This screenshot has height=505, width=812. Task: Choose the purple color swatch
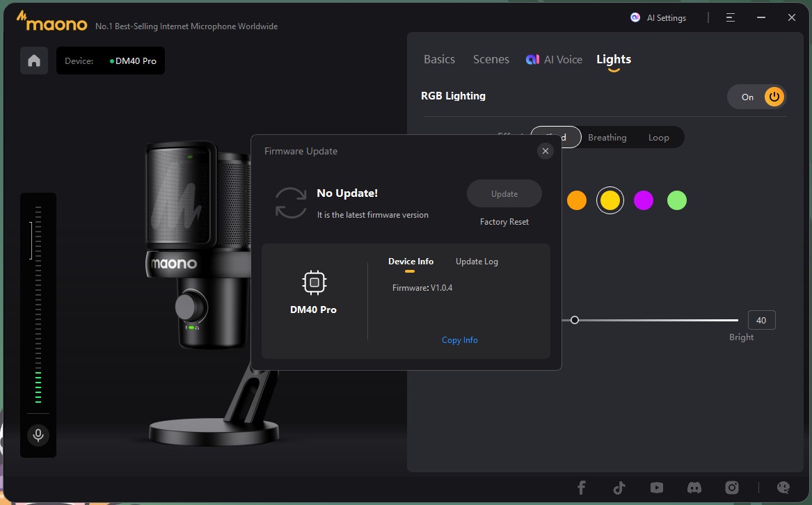point(644,201)
